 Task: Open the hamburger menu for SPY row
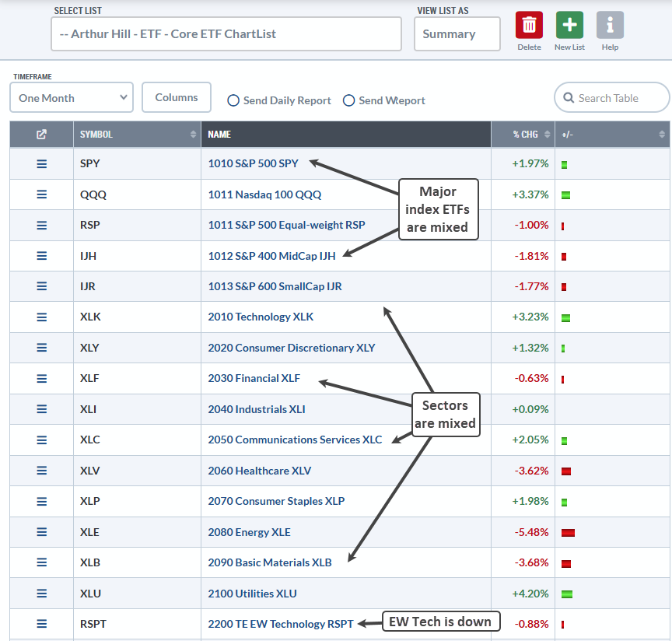pos(41,164)
